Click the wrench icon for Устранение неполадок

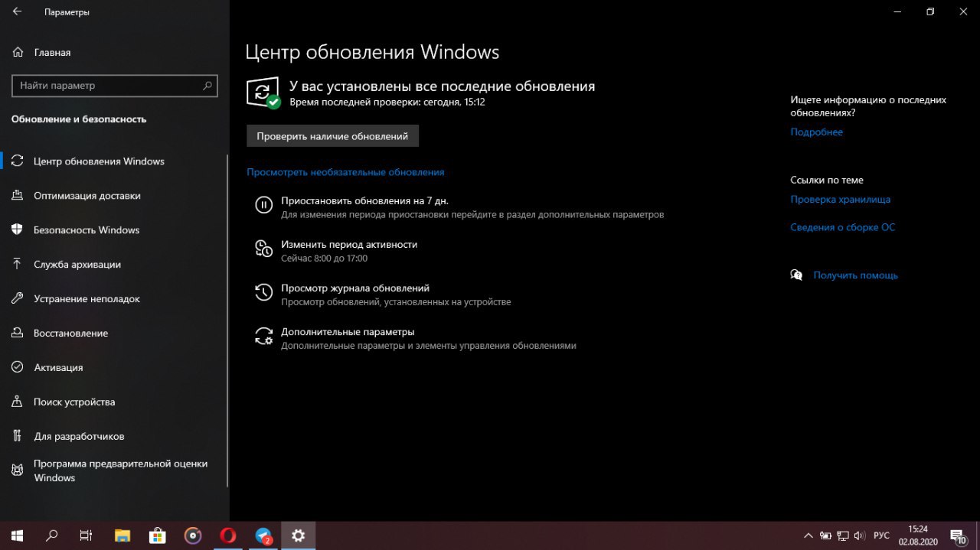18,298
